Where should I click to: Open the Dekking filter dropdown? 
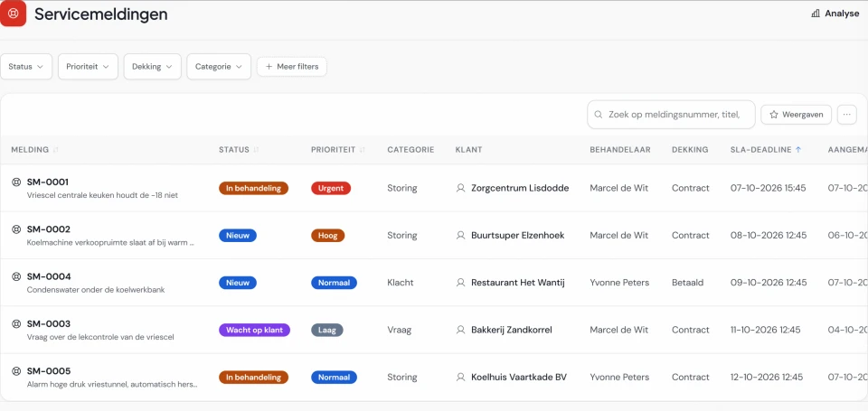(152, 66)
